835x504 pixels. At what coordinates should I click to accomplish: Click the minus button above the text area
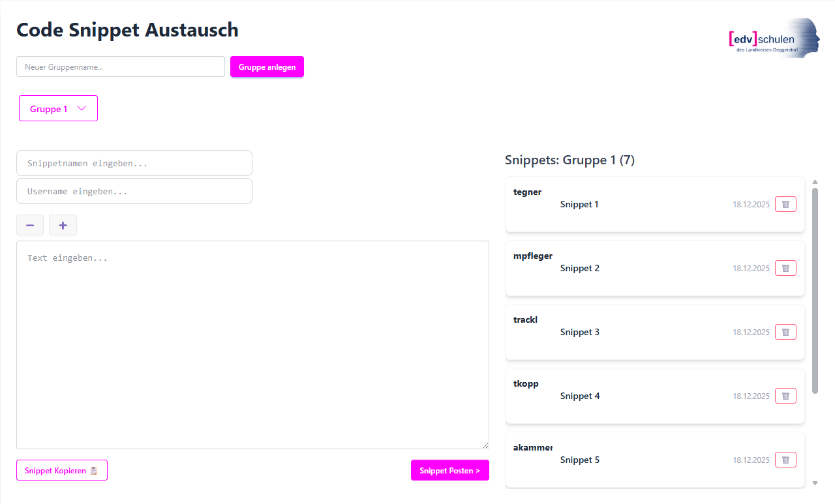click(30, 225)
